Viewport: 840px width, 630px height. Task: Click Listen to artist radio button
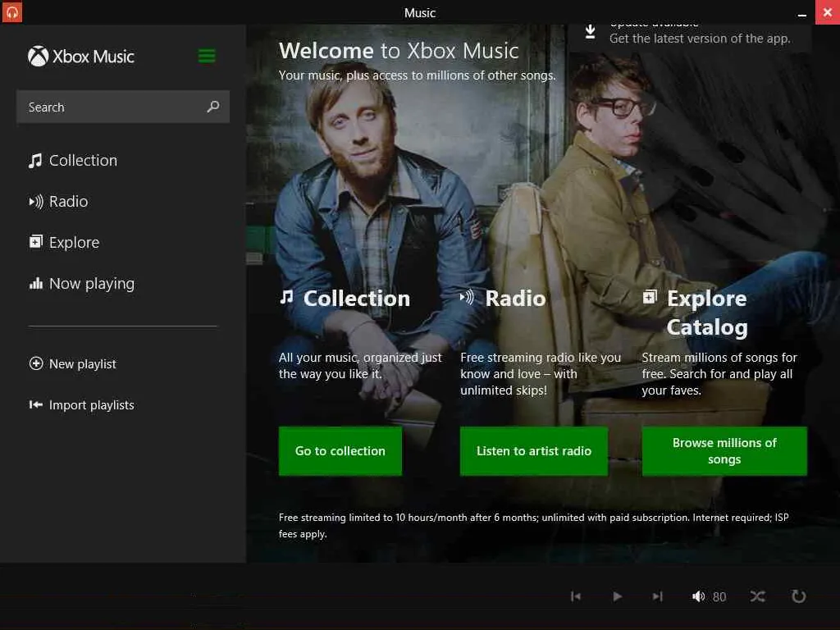[534, 451]
